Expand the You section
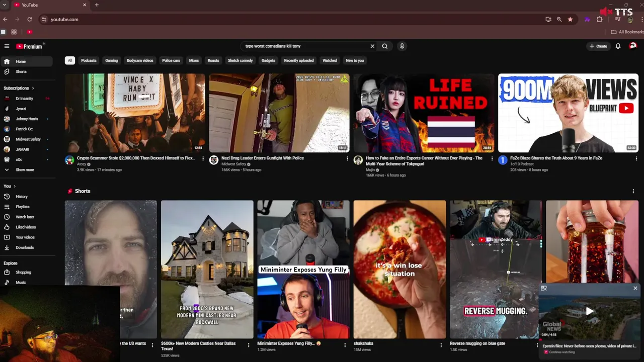644x362 pixels. click(10, 186)
